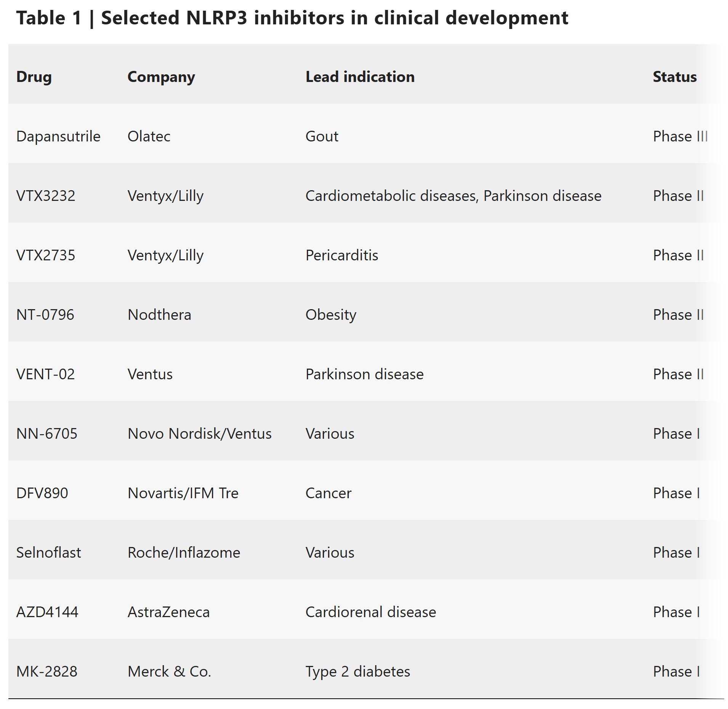This screenshot has width=728, height=709.
Task: Select the DFV890 drug name
Action: (x=42, y=493)
